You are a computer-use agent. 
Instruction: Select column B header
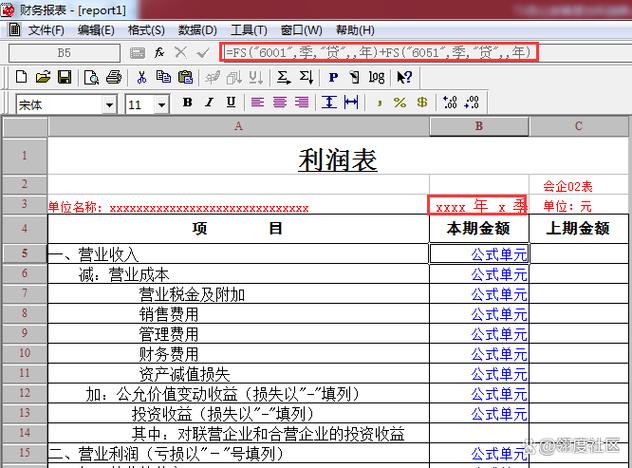pyautogui.click(x=479, y=126)
